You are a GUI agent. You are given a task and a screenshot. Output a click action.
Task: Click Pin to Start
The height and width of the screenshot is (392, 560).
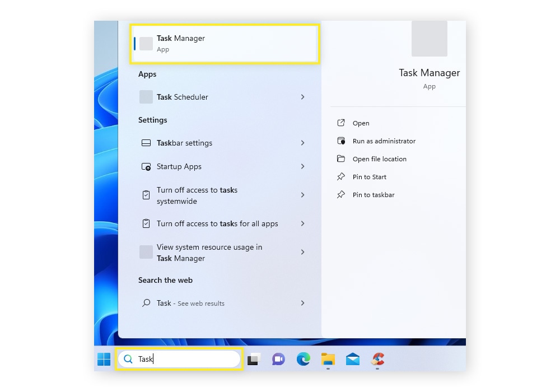pos(368,176)
